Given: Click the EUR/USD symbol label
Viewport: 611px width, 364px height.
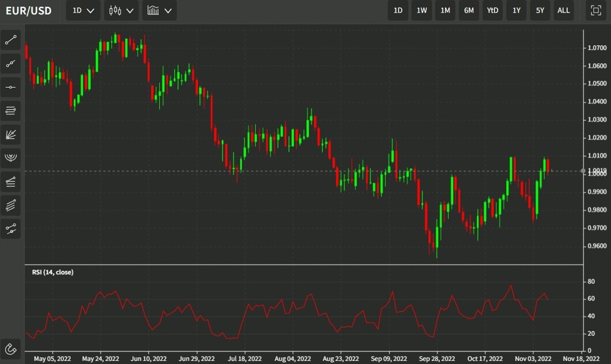Looking at the screenshot, I should [28, 10].
